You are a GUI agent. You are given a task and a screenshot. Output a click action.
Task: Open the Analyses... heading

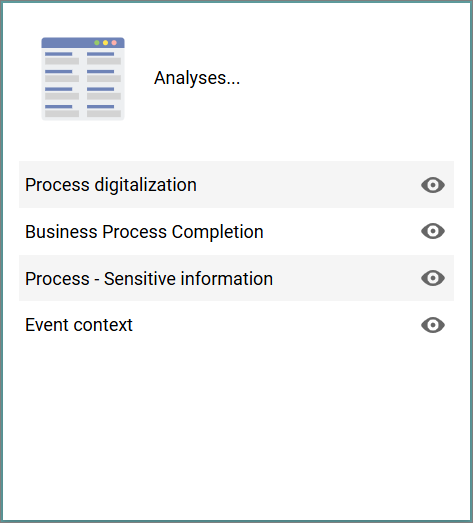pos(197,78)
